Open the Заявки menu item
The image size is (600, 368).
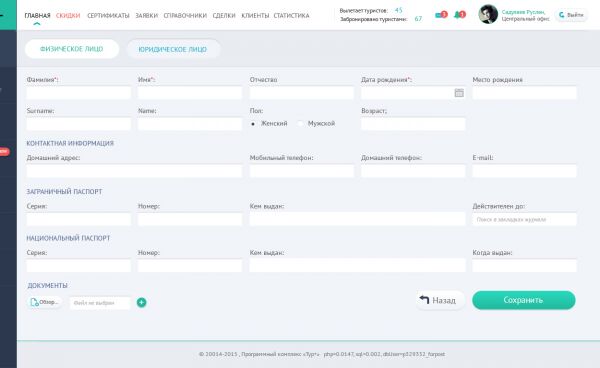tap(147, 16)
